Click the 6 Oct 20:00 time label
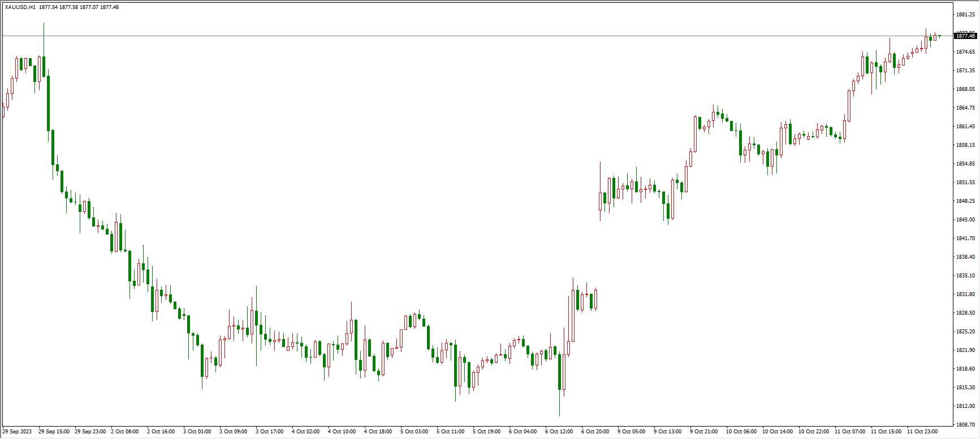The image size is (980, 439). [595, 432]
